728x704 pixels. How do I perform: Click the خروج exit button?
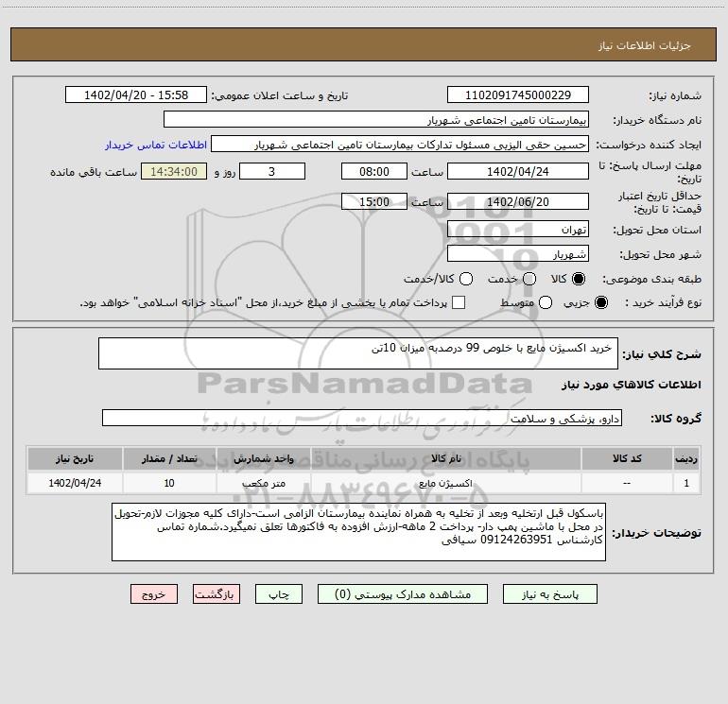pyautogui.click(x=154, y=594)
